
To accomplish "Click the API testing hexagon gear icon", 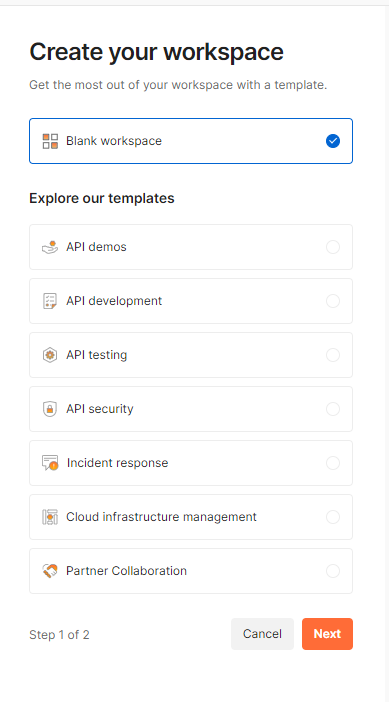I will pyautogui.click(x=50, y=355).
